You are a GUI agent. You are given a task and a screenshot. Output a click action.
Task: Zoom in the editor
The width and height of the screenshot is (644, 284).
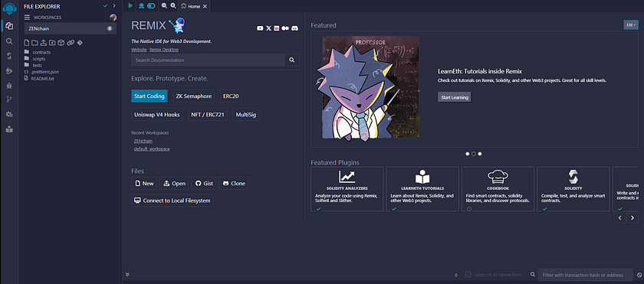pos(173,5)
